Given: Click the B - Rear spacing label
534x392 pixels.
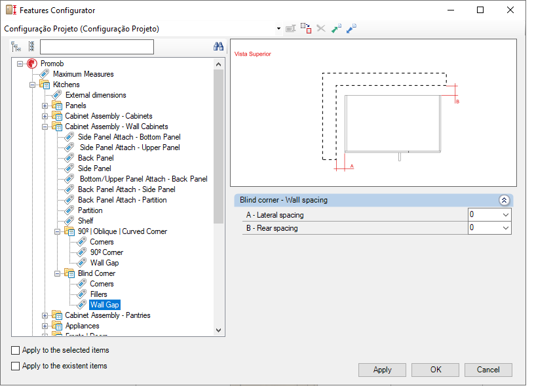Looking at the screenshot, I should [x=272, y=228].
